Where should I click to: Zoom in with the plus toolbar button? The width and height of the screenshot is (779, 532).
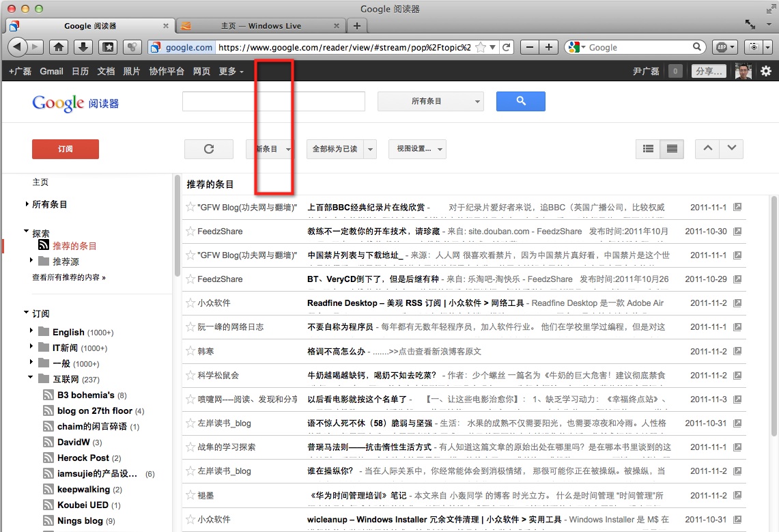[x=548, y=47]
